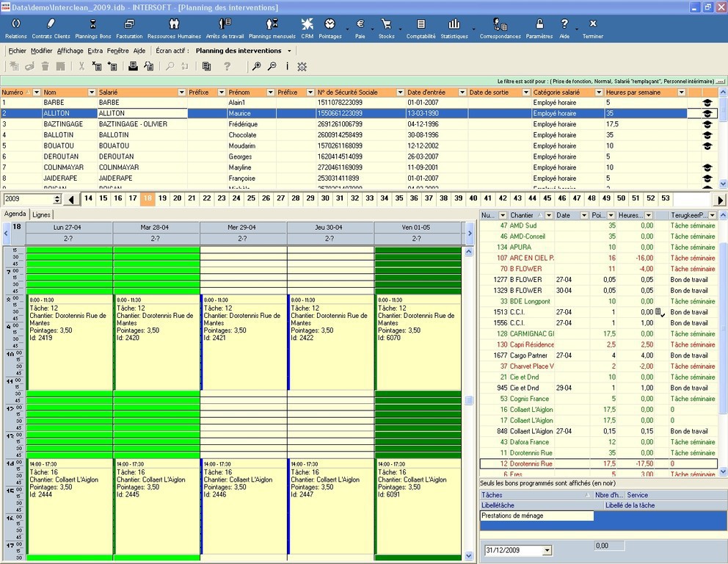Open the Relations module
This screenshot has width=728, height=564.
coord(15,28)
